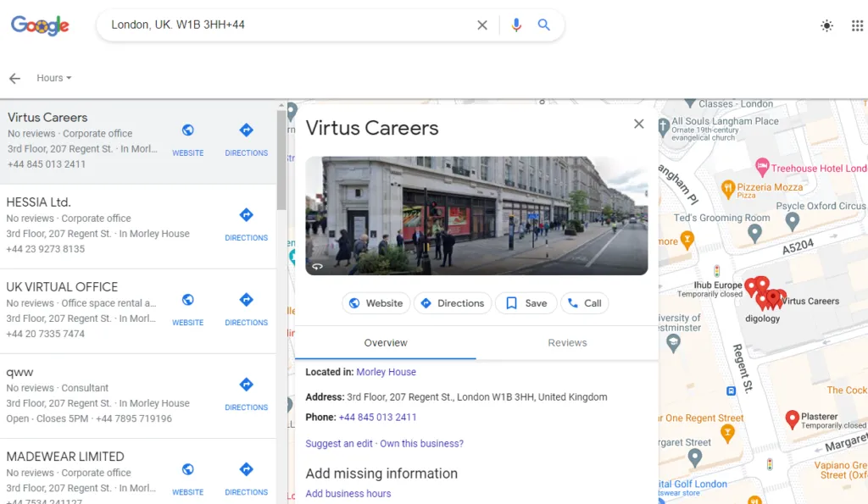The width and height of the screenshot is (868, 504).
Task: Click the Virtus Careers label on map
Action: pyautogui.click(x=810, y=302)
